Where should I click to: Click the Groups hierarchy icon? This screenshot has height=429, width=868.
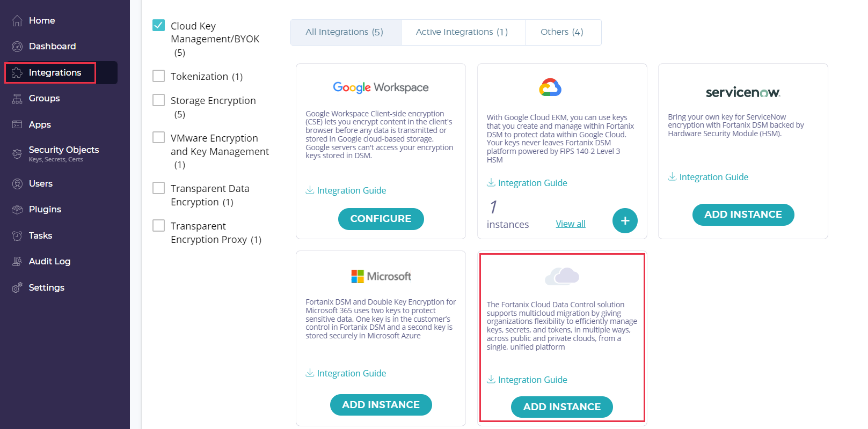click(x=17, y=99)
